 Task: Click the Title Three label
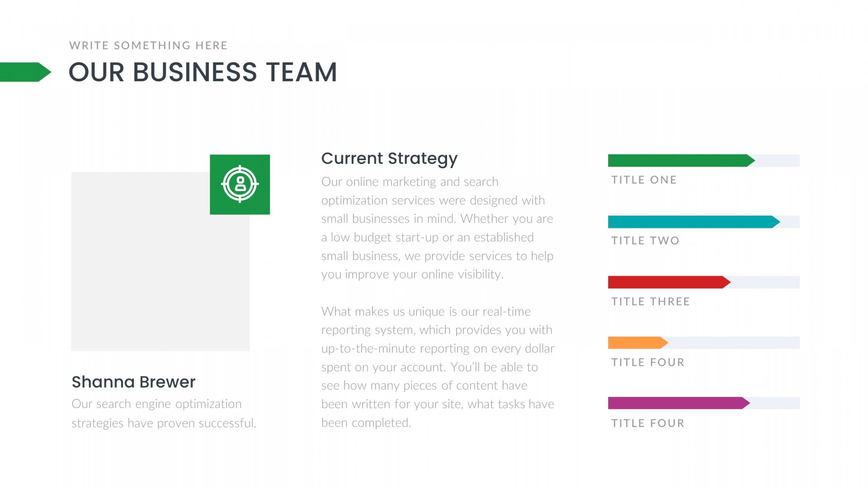651,301
